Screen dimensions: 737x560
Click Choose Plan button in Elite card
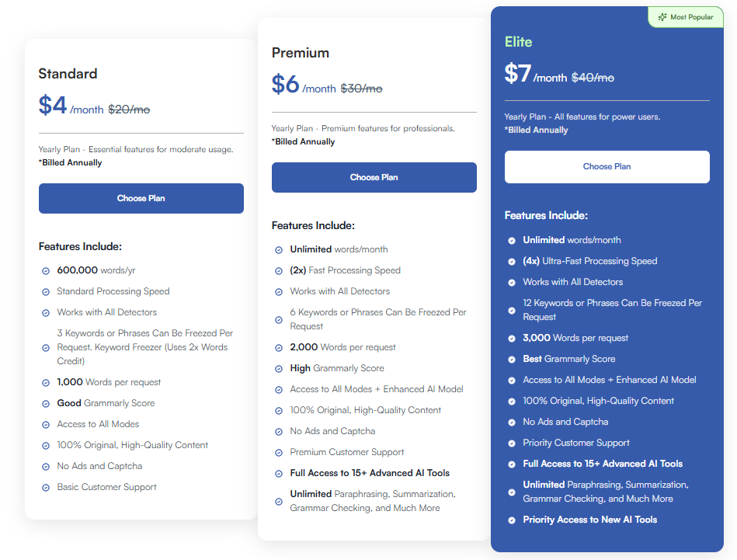(x=607, y=166)
